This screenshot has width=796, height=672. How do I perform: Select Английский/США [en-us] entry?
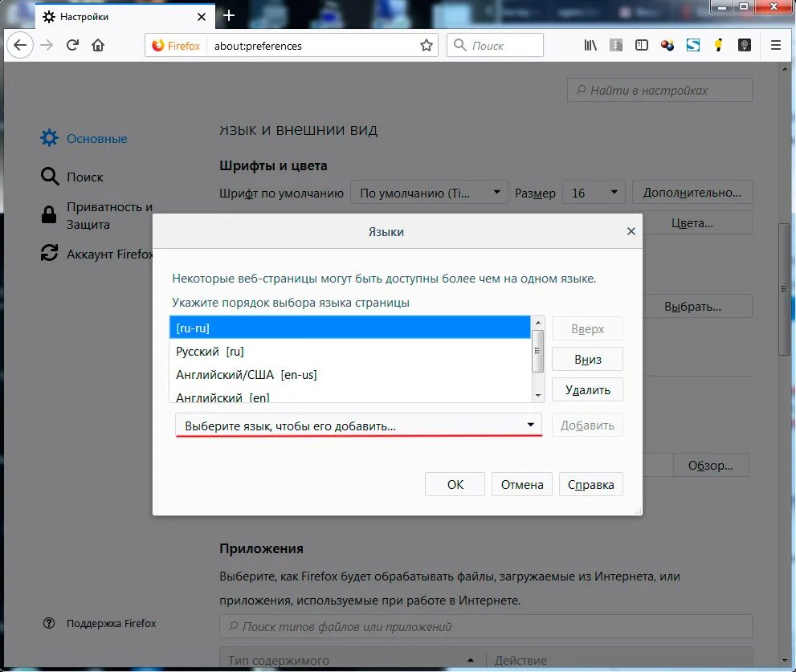349,375
